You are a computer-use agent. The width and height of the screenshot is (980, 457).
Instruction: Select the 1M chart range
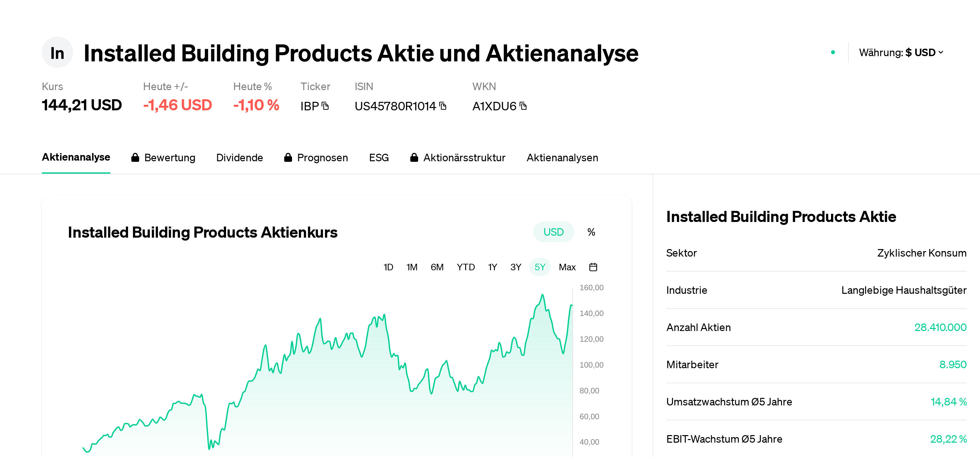coord(412,267)
